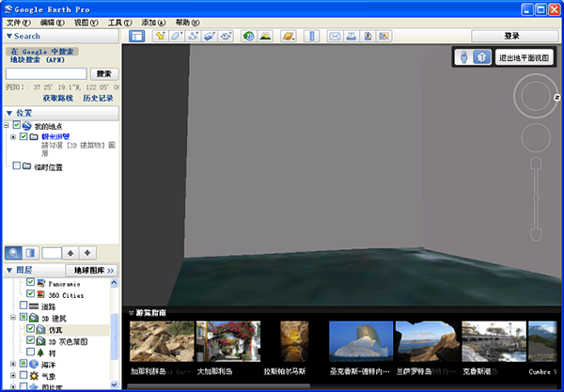The height and width of the screenshot is (392, 564).
Task: Click 退出地平面视图 exit ground view button
Action: tap(525, 57)
